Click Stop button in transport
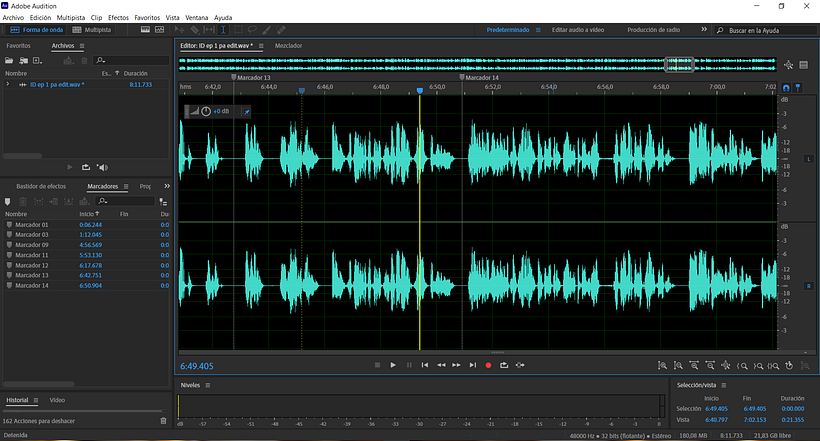The image size is (820, 441). pyautogui.click(x=377, y=365)
